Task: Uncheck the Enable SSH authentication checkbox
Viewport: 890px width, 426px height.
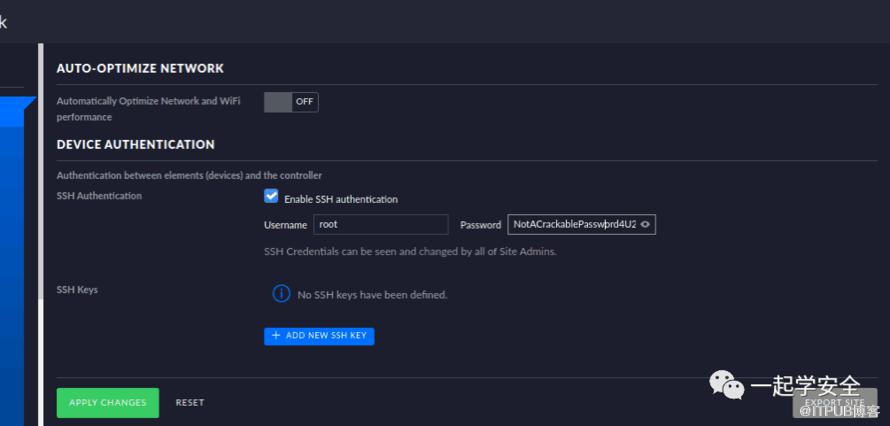Action: pyautogui.click(x=271, y=197)
